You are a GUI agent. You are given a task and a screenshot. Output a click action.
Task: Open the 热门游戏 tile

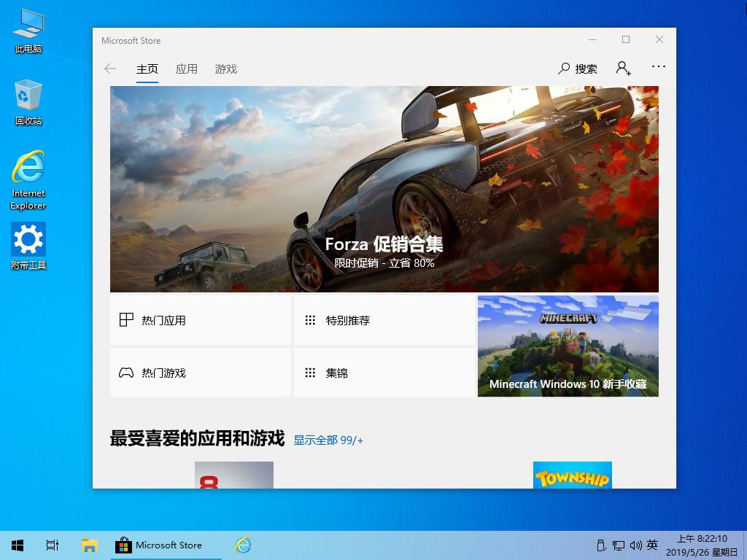pos(200,373)
